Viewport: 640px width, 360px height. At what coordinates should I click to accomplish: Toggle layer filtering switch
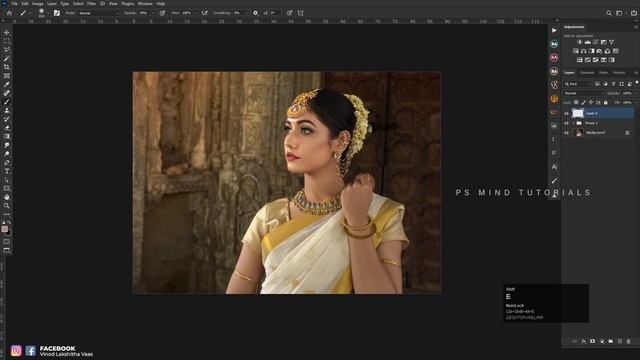click(x=637, y=82)
